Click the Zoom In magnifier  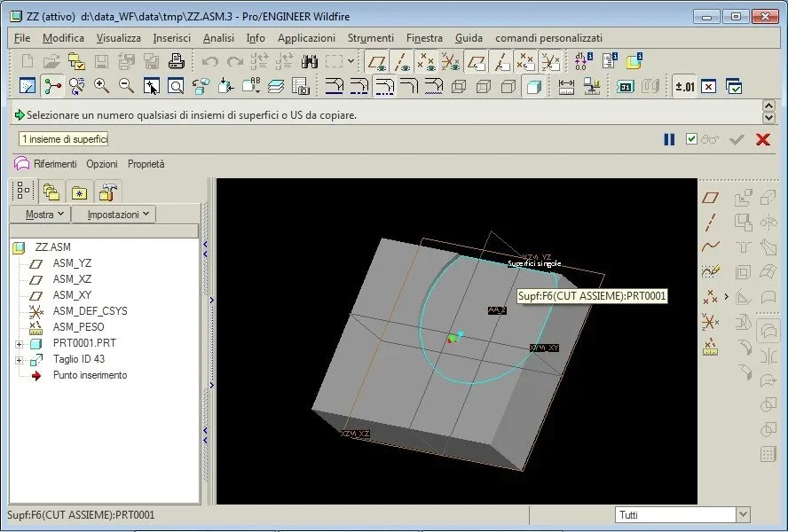coord(101,86)
